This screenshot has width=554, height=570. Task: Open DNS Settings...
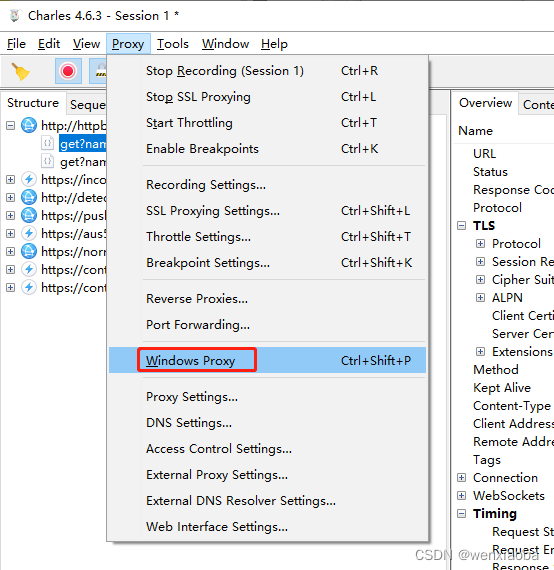tap(267, 423)
